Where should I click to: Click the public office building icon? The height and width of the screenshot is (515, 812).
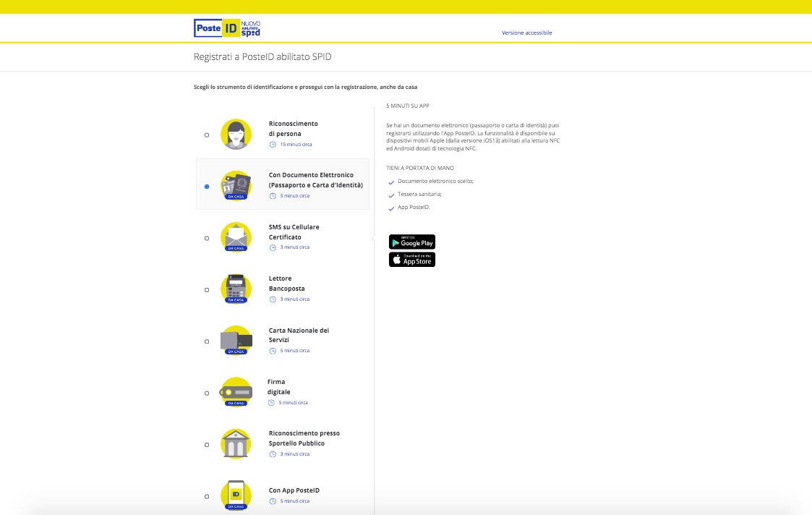(236, 443)
